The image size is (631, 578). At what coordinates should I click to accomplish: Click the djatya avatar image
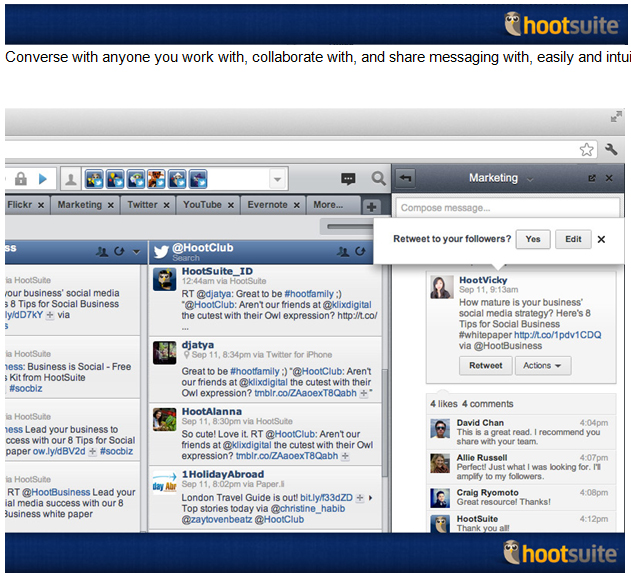[165, 353]
